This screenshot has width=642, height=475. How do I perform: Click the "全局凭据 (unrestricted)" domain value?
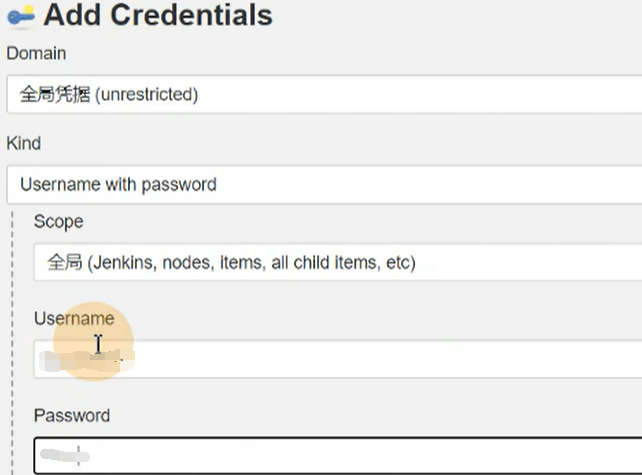pos(109,95)
